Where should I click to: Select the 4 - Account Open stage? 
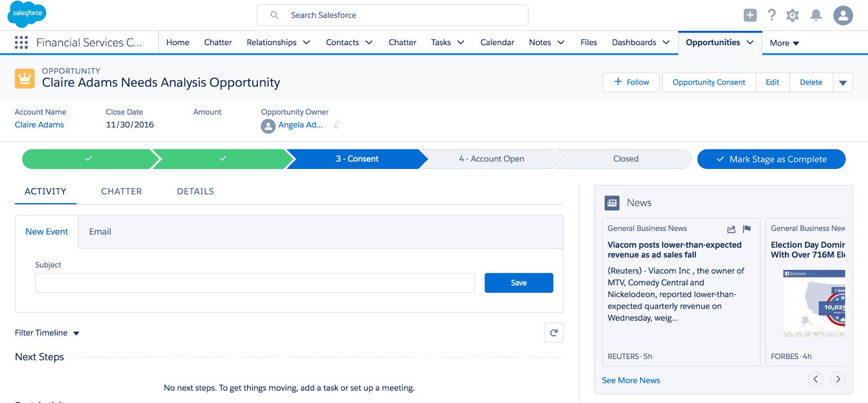[492, 159]
